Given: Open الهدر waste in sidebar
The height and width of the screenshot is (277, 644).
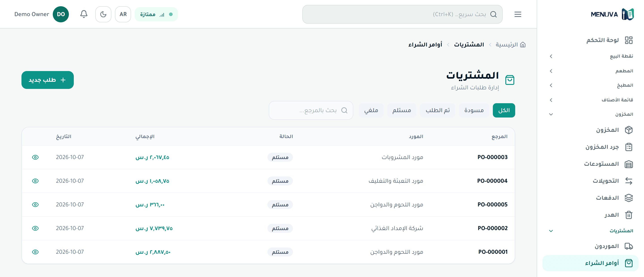Looking at the screenshot, I should coord(590,215).
